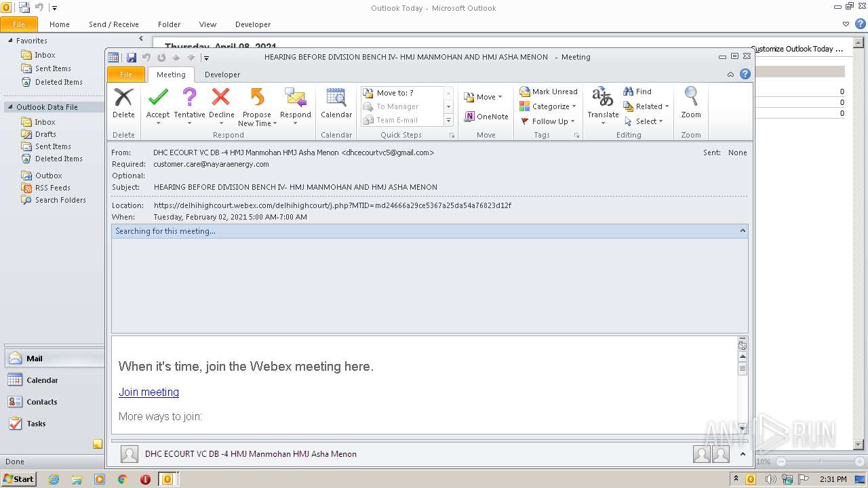Propose New Time for meeting
868x488 pixels.
pyautogui.click(x=257, y=106)
